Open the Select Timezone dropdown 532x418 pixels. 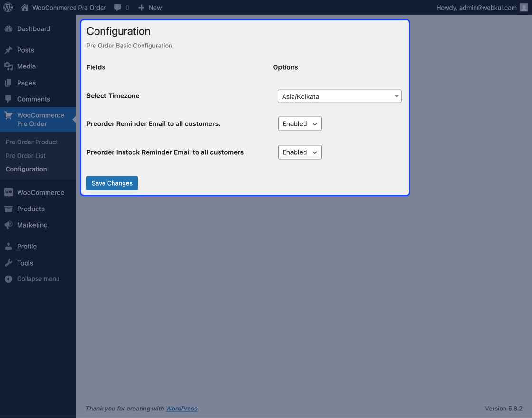coord(339,96)
